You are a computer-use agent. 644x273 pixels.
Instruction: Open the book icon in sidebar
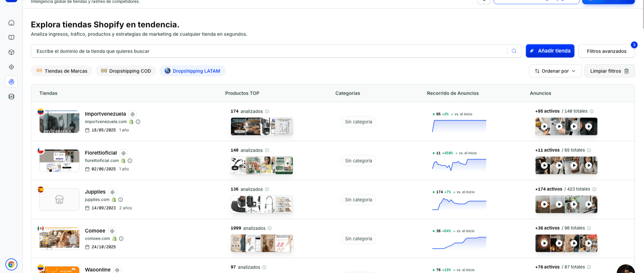click(11, 38)
